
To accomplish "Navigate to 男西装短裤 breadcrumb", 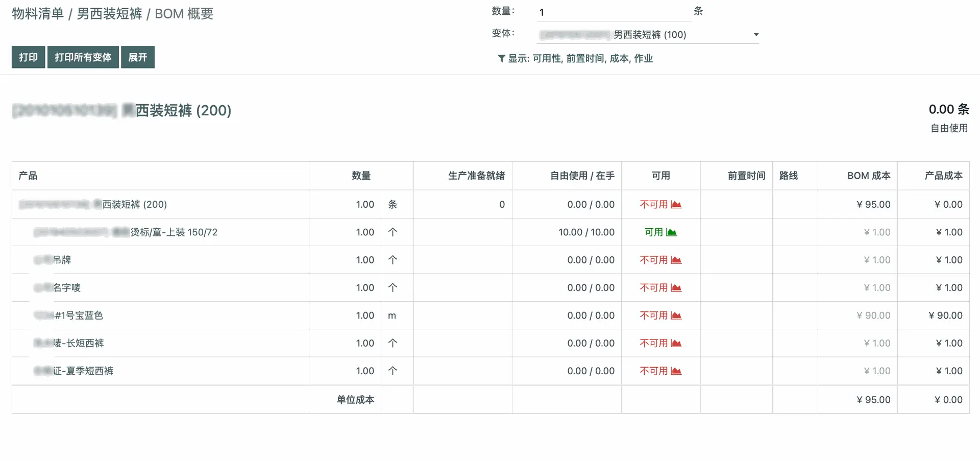I will pyautogui.click(x=109, y=14).
